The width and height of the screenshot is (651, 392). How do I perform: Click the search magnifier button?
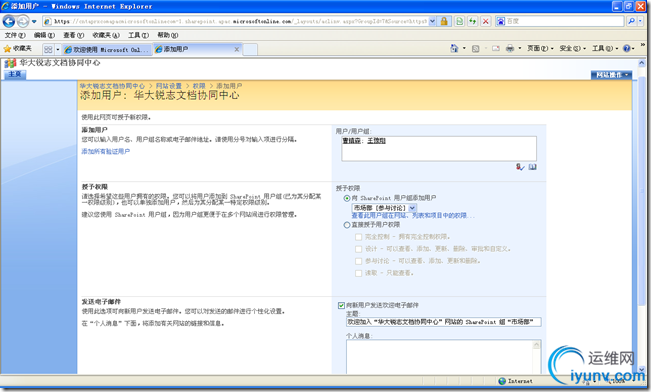point(631,21)
